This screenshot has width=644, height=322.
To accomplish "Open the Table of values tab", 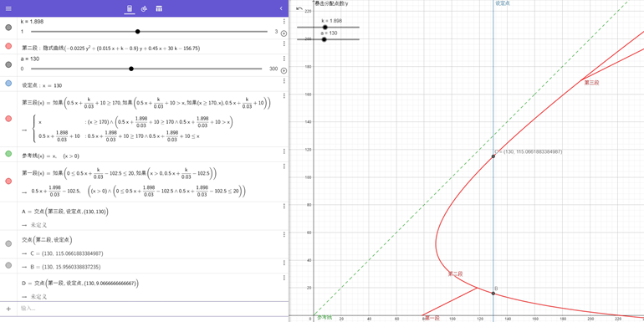I will pos(159,8).
